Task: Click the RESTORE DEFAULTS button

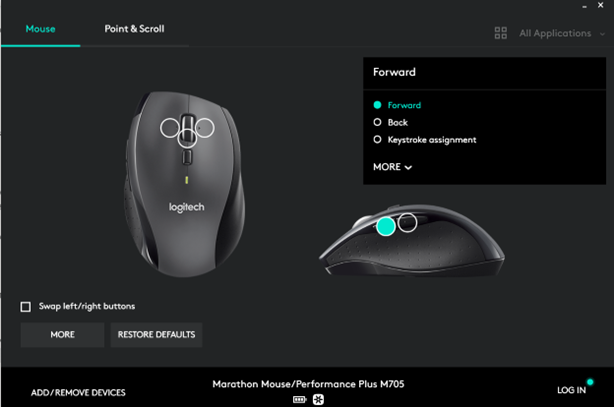Action: (x=156, y=335)
